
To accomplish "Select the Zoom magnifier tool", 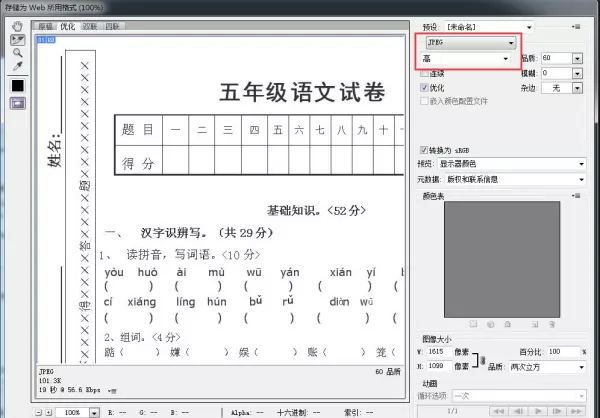I will point(18,53).
